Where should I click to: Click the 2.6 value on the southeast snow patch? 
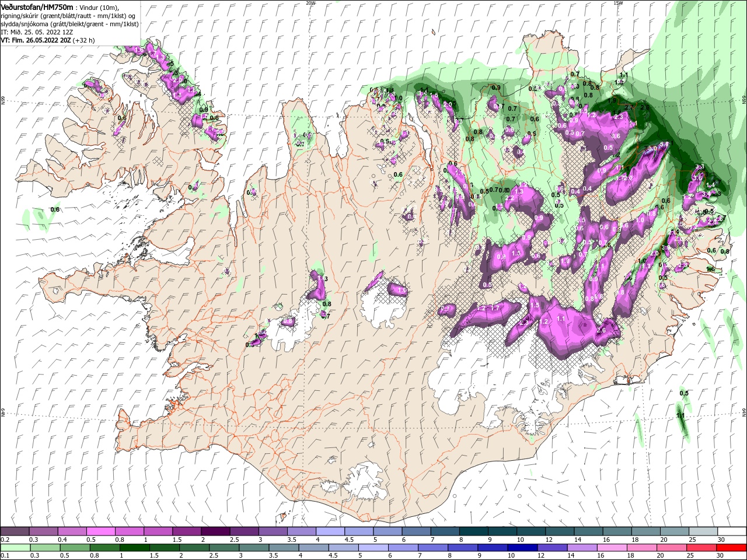click(x=602, y=330)
